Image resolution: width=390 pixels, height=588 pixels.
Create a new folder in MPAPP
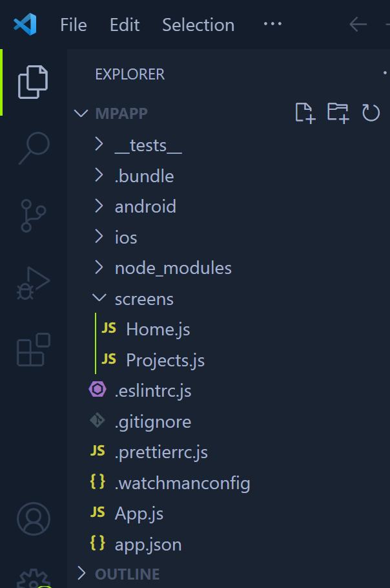(338, 113)
